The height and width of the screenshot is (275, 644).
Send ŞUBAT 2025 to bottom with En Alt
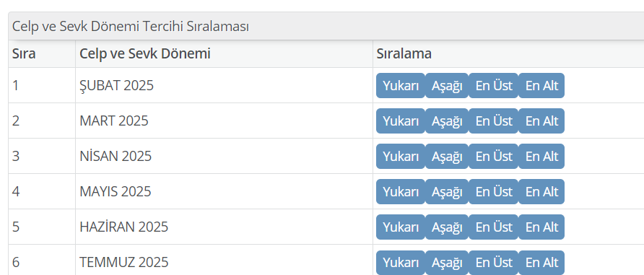(541, 85)
